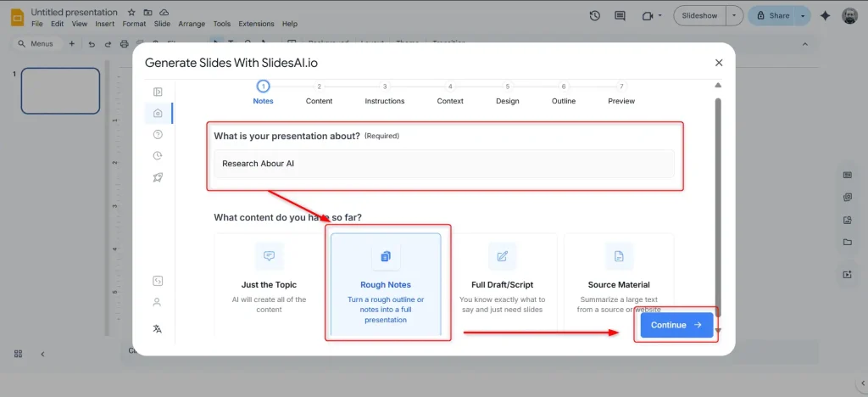The width and height of the screenshot is (868, 397).
Task: Select the Source Material card
Action: coord(619,284)
